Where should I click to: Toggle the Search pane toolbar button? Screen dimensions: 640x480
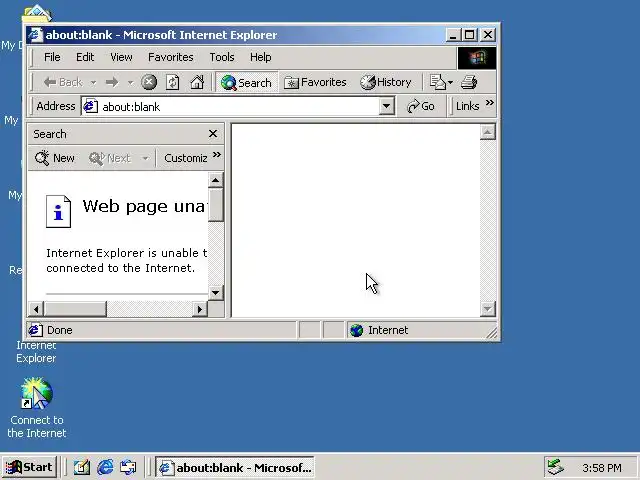[x=246, y=82]
